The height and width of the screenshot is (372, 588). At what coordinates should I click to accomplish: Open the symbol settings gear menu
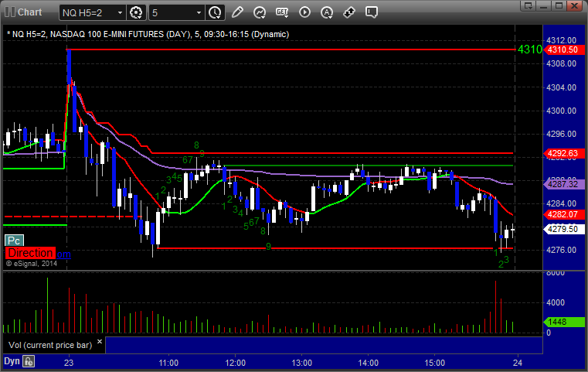[x=136, y=12]
